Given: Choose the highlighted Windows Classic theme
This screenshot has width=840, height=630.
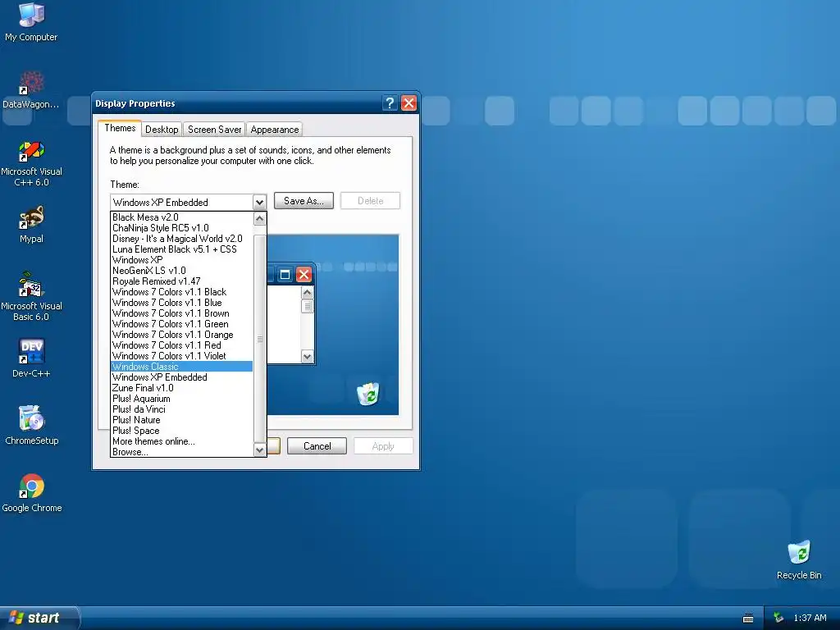Looking at the screenshot, I should click(x=181, y=367).
